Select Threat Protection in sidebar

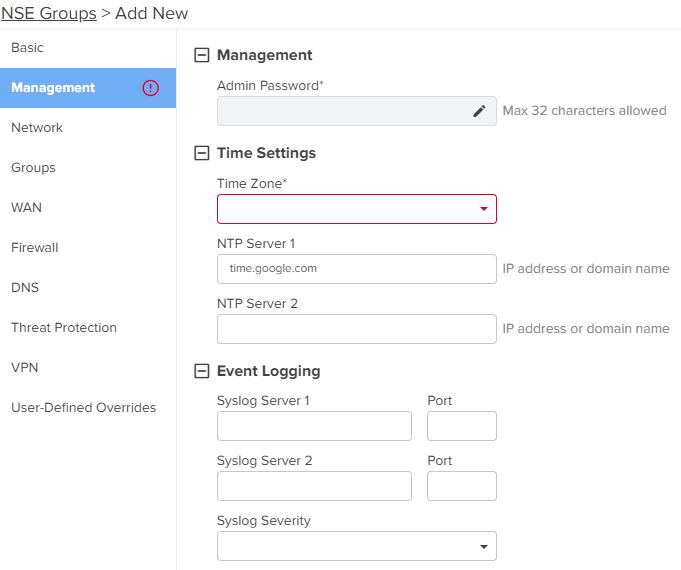coord(88,328)
